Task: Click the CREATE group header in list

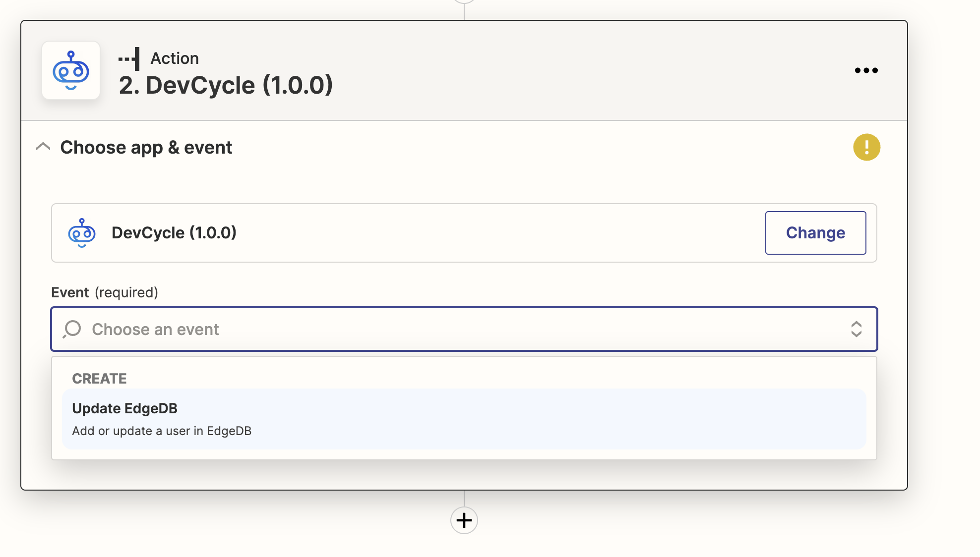Action: click(x=99, y=379)
